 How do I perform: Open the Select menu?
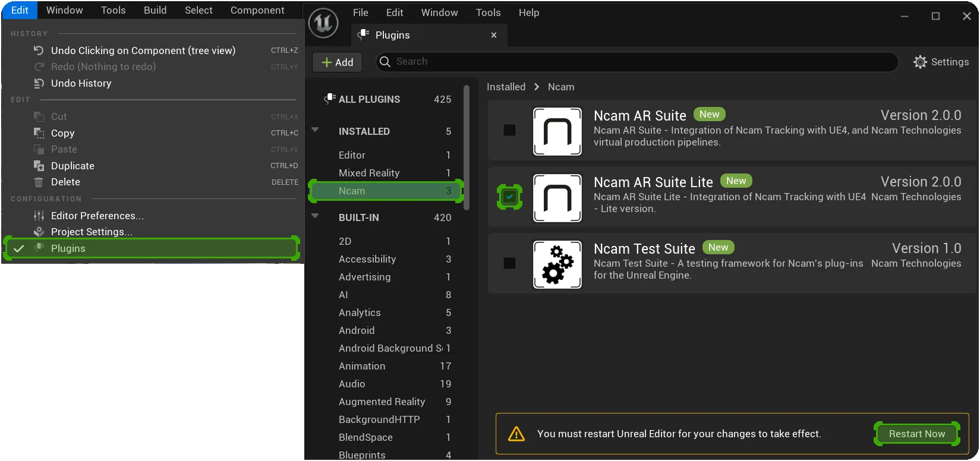pos(198,10)
